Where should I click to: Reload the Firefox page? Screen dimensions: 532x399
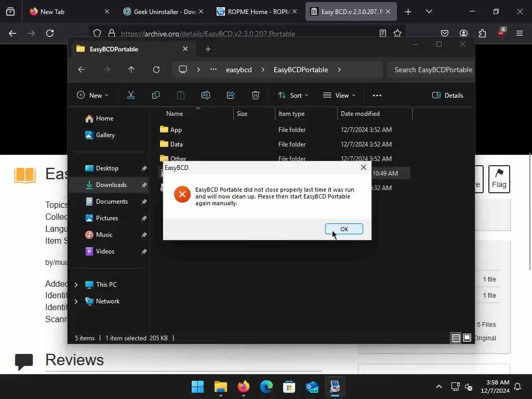tap(50, 33)
